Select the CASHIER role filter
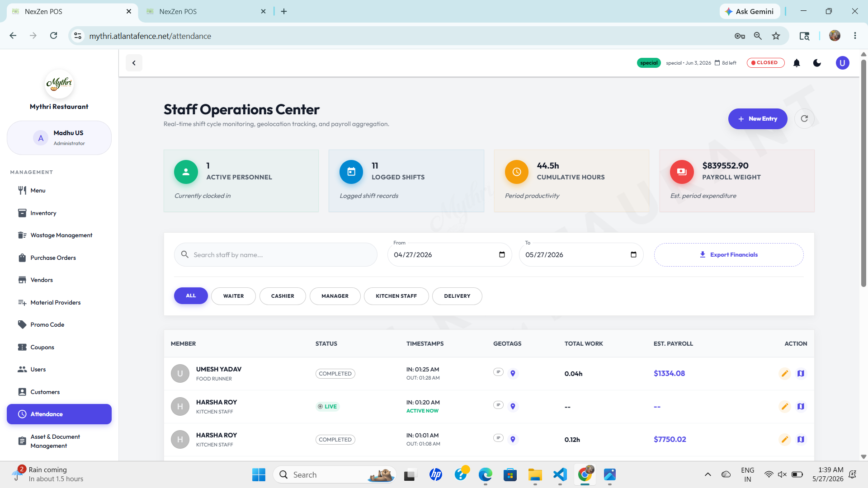This screenshot has width=868, height=488. pos(283,296)
